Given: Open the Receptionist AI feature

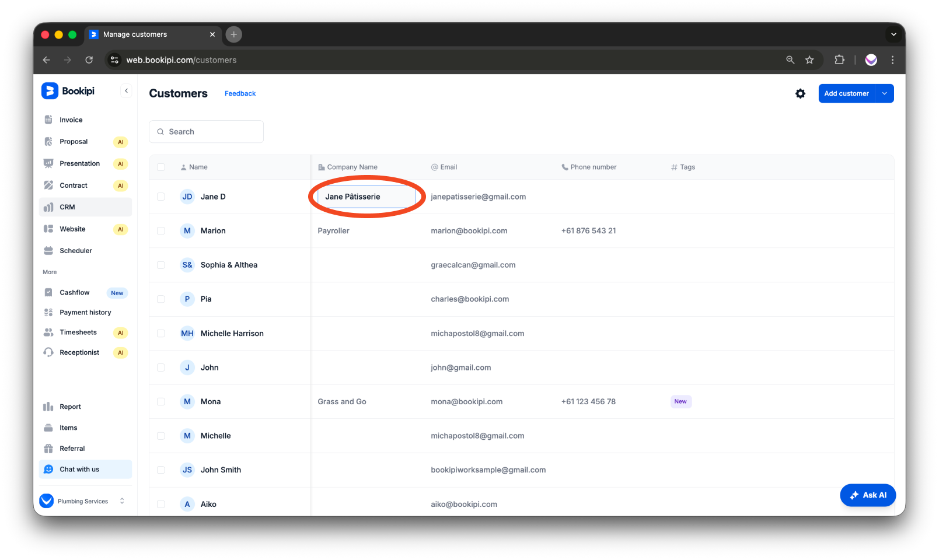Looking at the screenshot, I should (80, 352).
